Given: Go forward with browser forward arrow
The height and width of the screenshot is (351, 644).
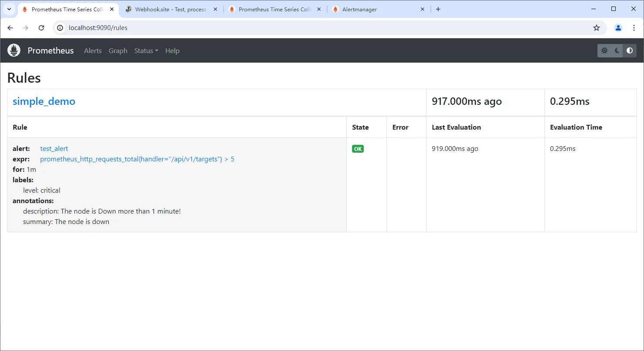Looking at the screenshot, I should click(x=26, y=28).
